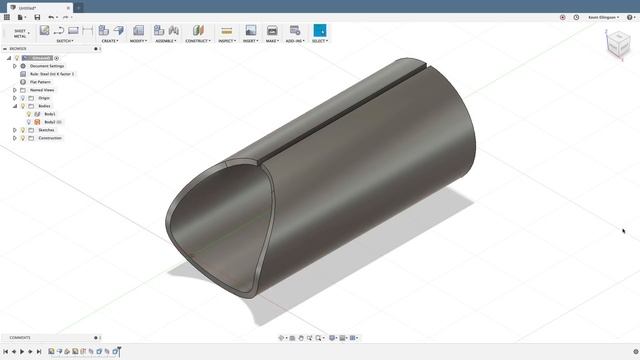Screen dimensions: 640x360
Task: Open the SKETCH dropdown menu
Action: point(64,41)
